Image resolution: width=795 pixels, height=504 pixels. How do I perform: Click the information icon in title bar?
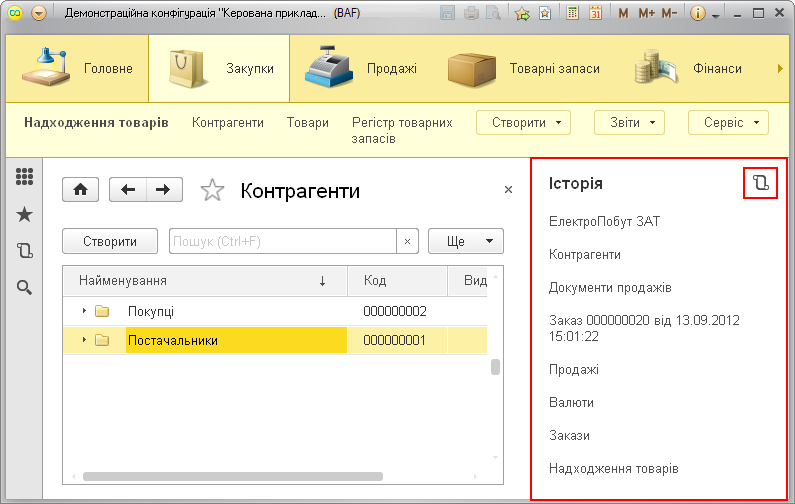[698, 14]
